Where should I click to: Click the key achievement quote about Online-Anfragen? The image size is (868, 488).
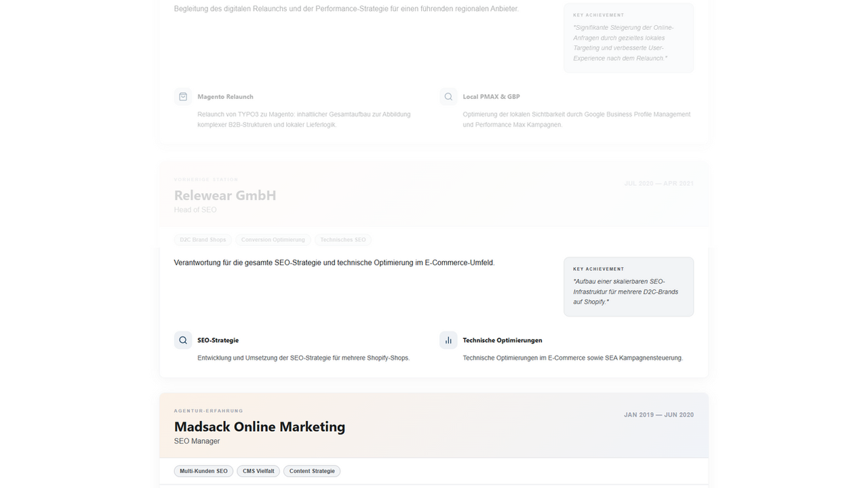(624, 43)
